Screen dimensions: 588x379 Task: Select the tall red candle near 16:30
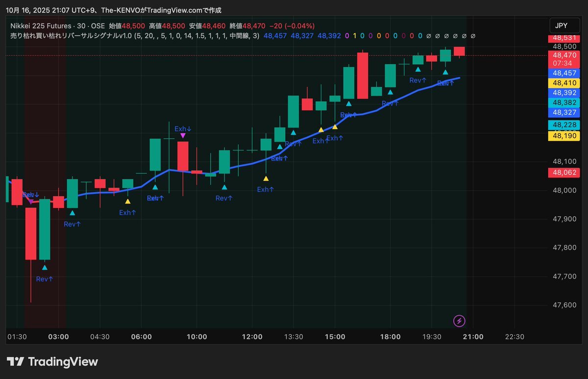[x=363, y=76]
